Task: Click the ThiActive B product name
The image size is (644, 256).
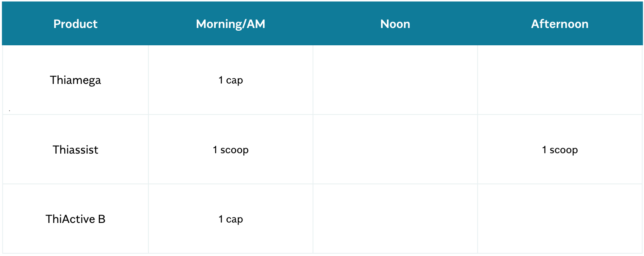Action: [75, 219]
